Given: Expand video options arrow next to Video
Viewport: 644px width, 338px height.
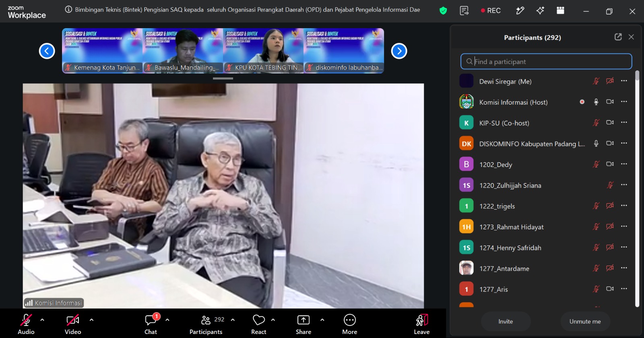Looking at the screenshot, I should click(x=91, y=320).
